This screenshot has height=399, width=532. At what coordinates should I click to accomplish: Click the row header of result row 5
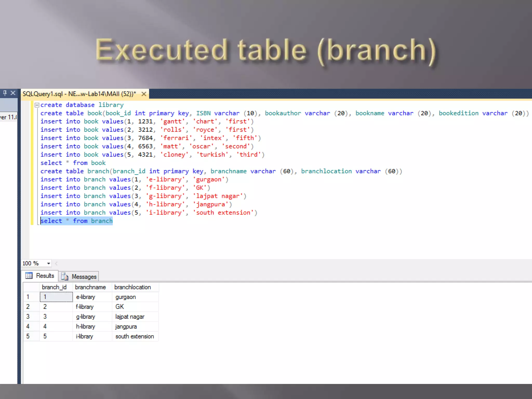coord(31,336)
